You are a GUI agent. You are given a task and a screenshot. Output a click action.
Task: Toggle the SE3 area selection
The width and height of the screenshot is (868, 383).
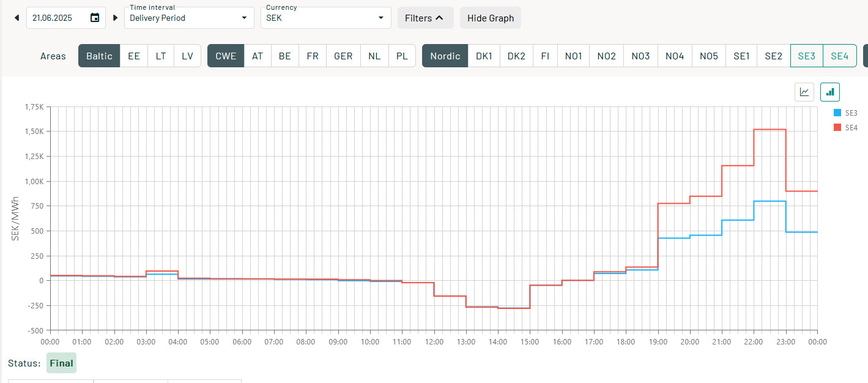807,56
